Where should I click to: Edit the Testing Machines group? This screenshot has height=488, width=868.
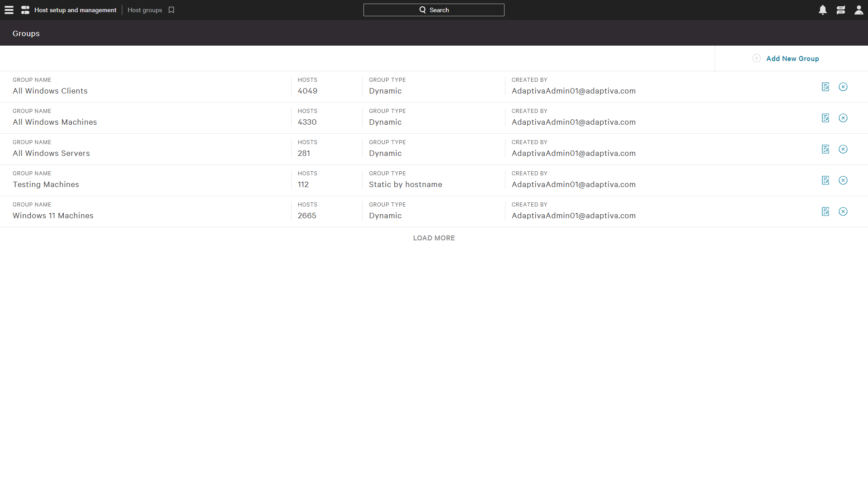pyautogui.click(x=826, y=180)
